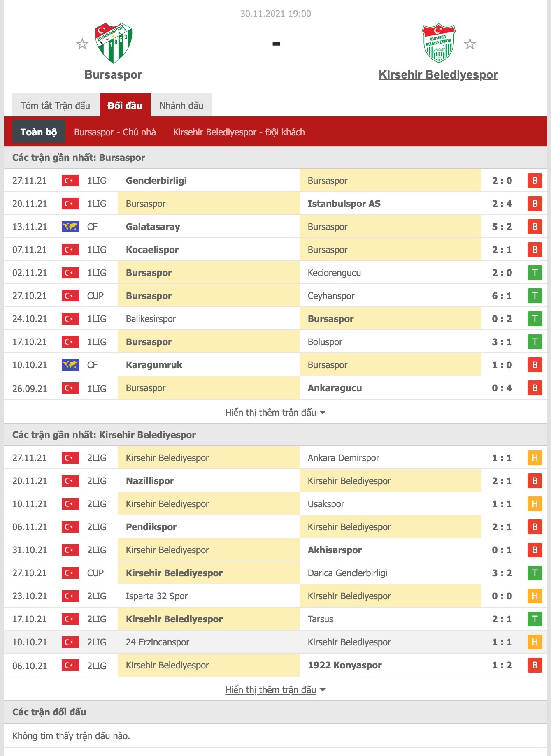Click the 6 : 1 score in Ceyhanspor row

[502, 296]
